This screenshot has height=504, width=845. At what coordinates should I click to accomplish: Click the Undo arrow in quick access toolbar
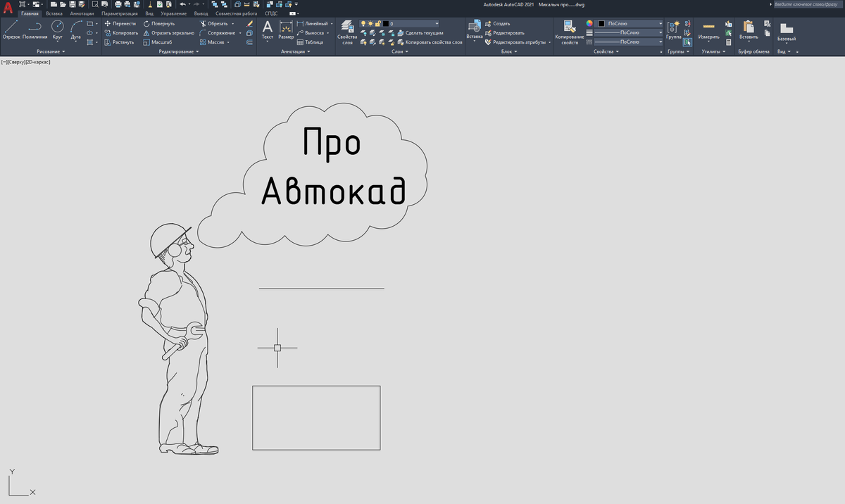click(x=182, y=4)
